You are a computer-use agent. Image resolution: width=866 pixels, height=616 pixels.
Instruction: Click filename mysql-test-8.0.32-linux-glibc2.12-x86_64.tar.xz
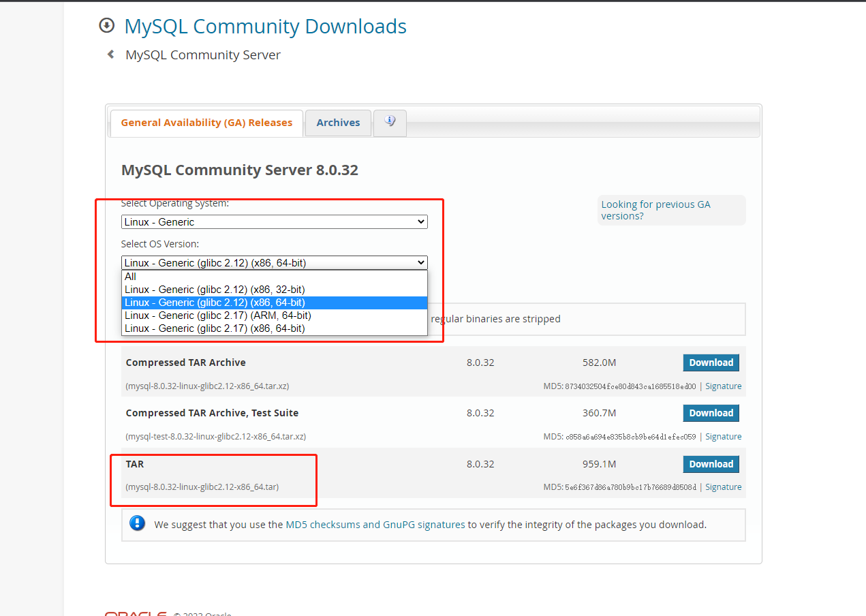click(x=215, y=436)
